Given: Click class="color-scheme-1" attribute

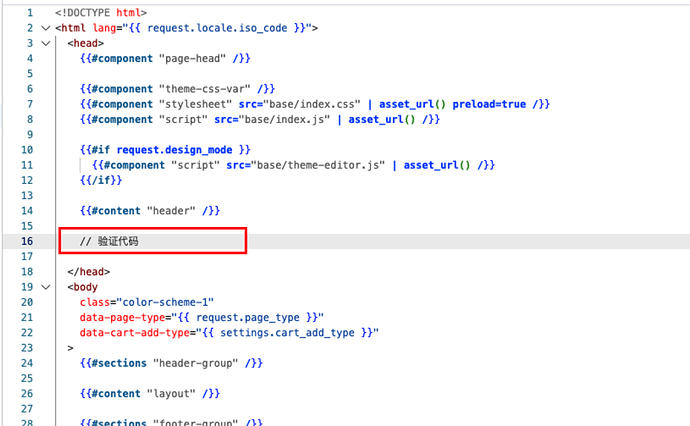Looking at the screenshot, I should pos(147,302).
